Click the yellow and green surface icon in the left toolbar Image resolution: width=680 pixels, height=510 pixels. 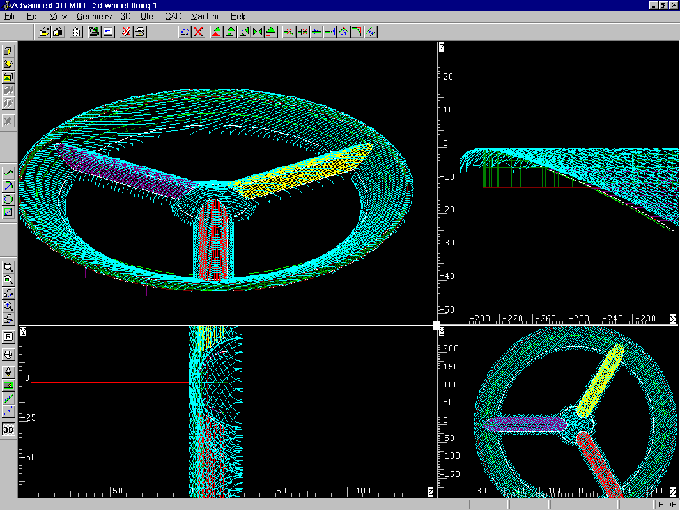point(8,77)
